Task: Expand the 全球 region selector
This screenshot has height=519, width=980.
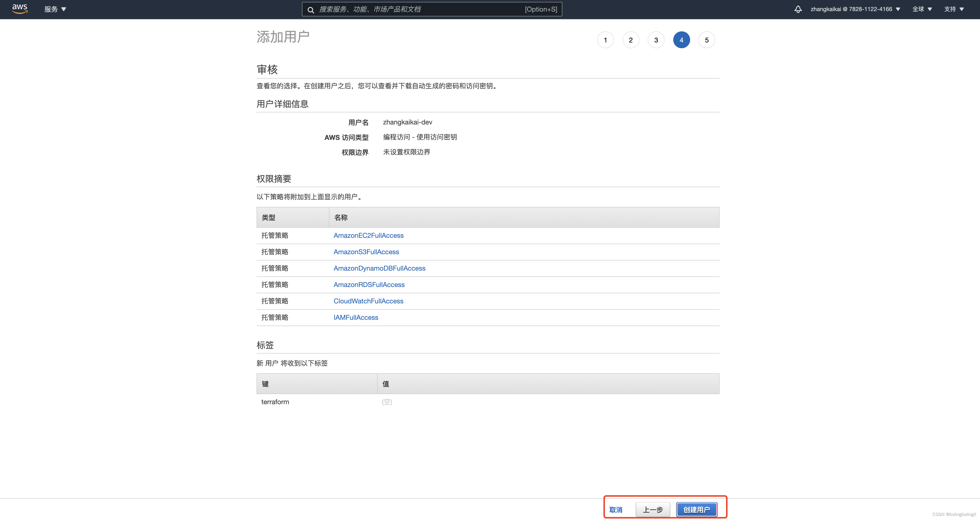Action: 922,9
